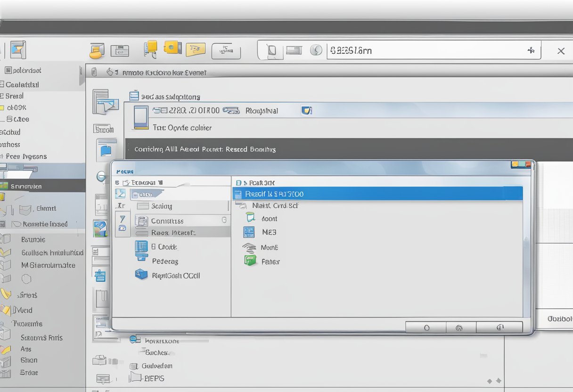The height and width of the screenshot is (392, 573).
Task: Click the blue MP3 icon in the device list
Action: [x=249, y=232]
